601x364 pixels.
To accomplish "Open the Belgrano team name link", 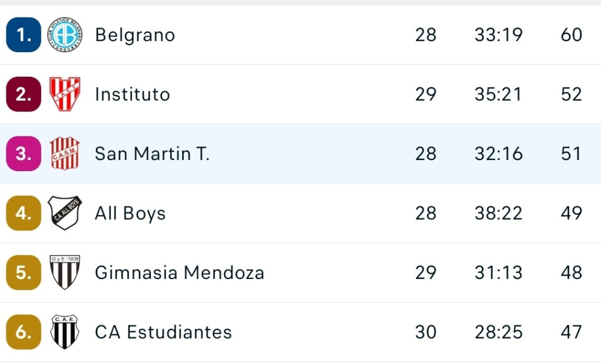I will 135,35.
